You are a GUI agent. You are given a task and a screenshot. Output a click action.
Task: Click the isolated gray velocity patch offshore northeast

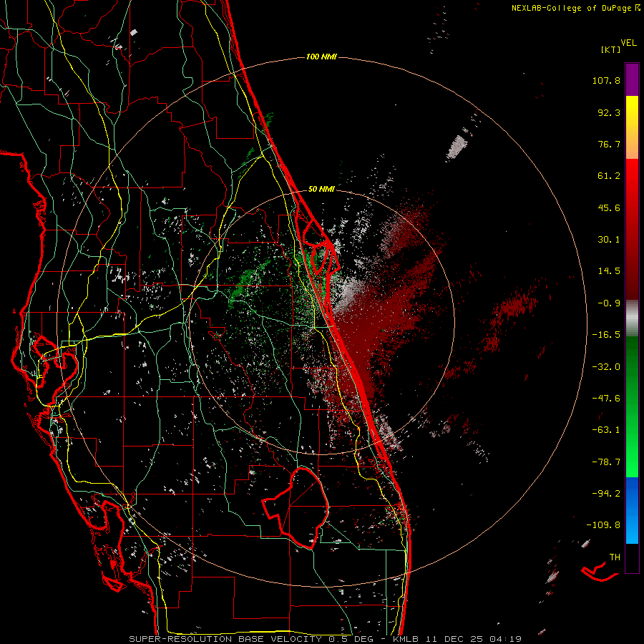click(457, 147)
